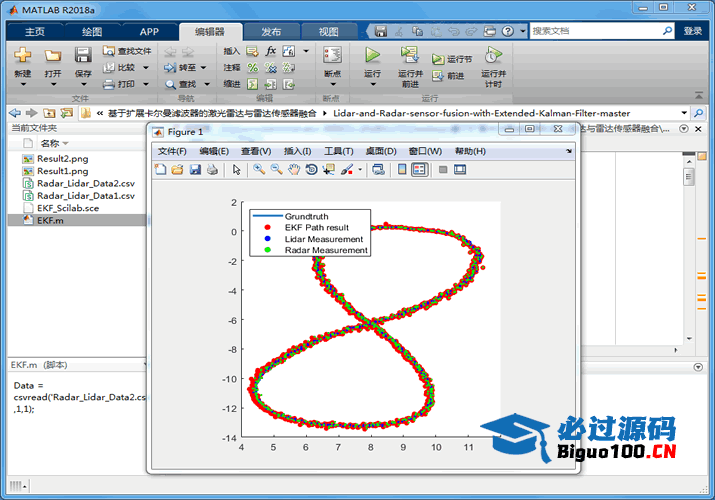Open the APP tab

pos(149,31)
